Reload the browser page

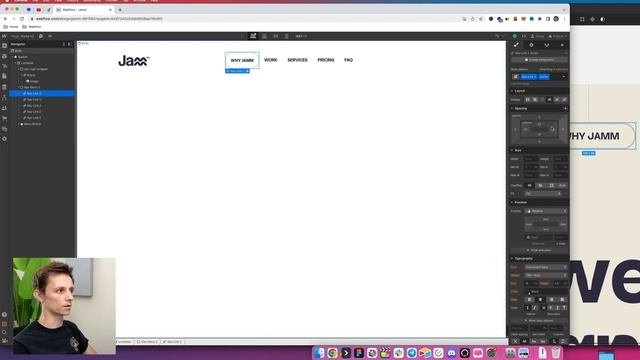point(22,19)
